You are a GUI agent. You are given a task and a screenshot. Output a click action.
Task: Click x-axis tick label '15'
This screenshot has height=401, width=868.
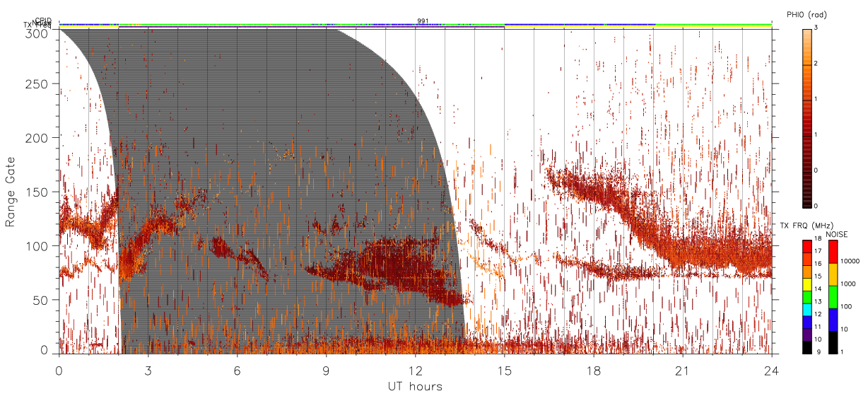click(504, 371)
